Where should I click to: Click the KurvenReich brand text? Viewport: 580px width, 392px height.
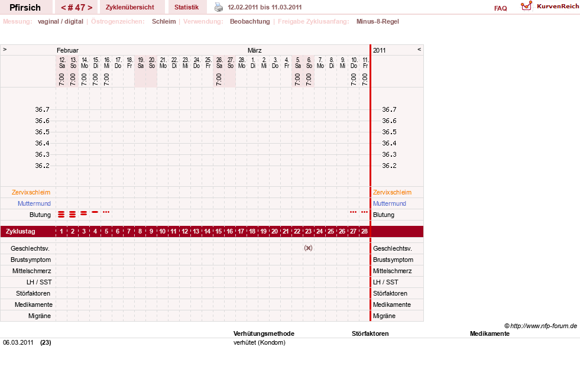[558, 7]
